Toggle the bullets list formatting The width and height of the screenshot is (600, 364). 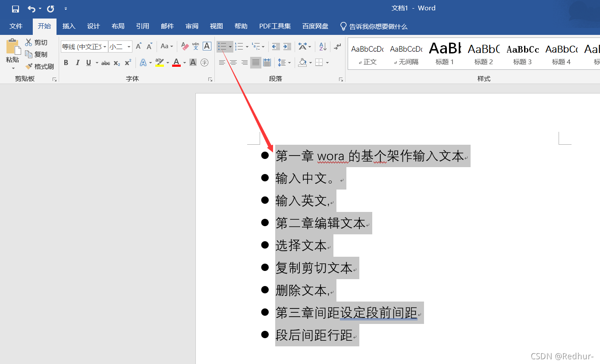click(x=222, y=46)
